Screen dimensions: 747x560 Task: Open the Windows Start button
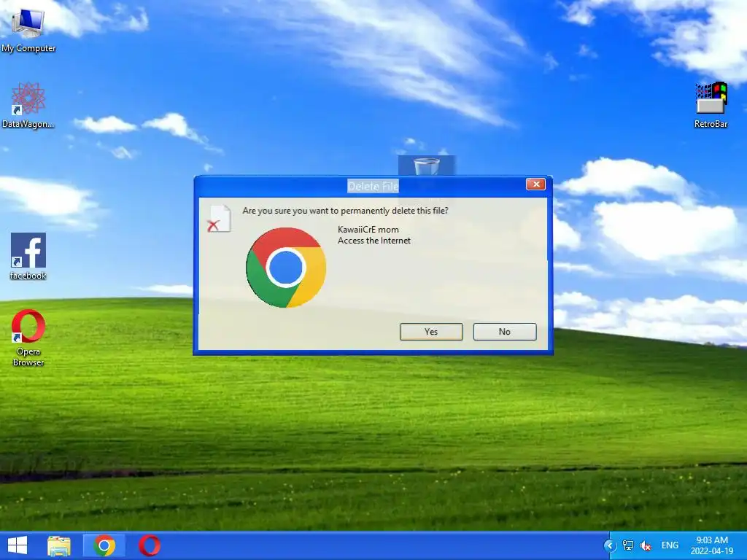coord(18,545)
